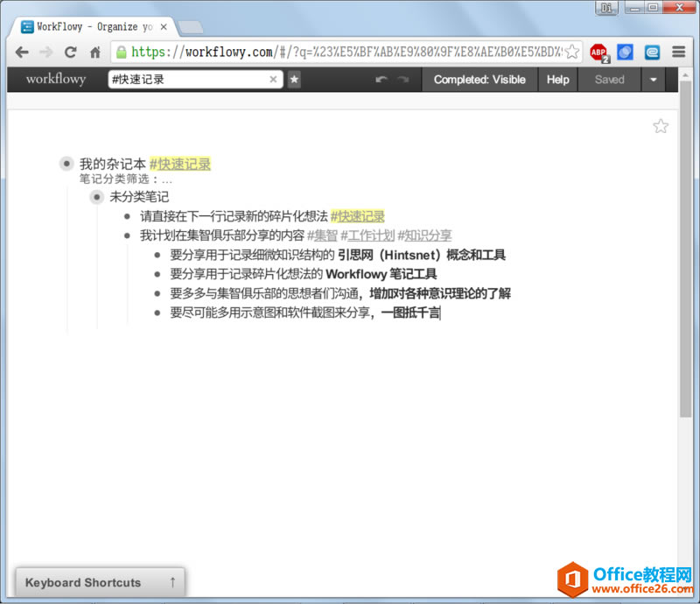Click the #快速记录 tag after 我的杂记本
The height and width of the screenshot is (604, 700).
point(180,164)
